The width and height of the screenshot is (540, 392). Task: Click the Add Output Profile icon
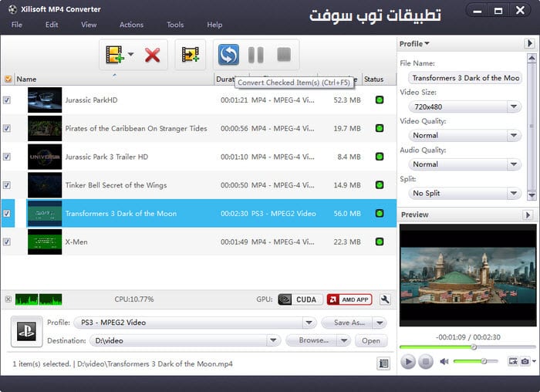[190, 55]
